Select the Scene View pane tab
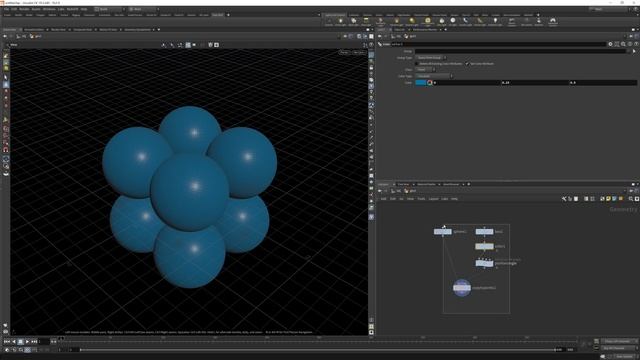The width and height of the screenshot is (640, 360). click(10, 29)
